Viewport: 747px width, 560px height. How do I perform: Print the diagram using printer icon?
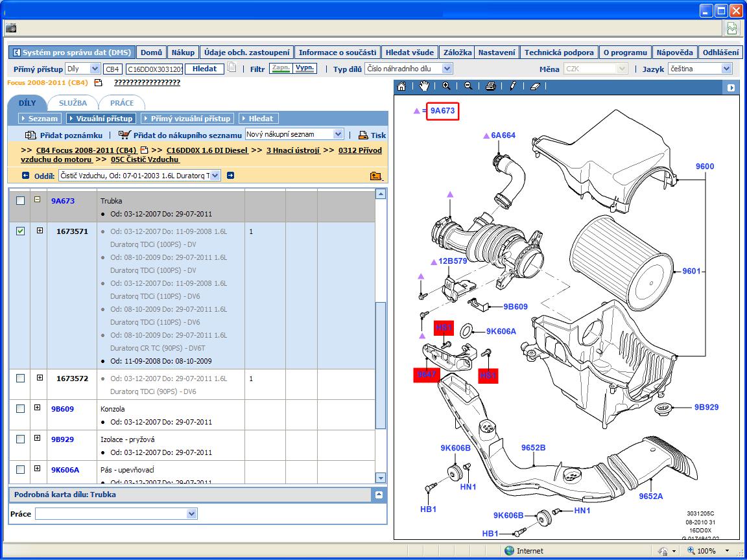pos(491,86)
